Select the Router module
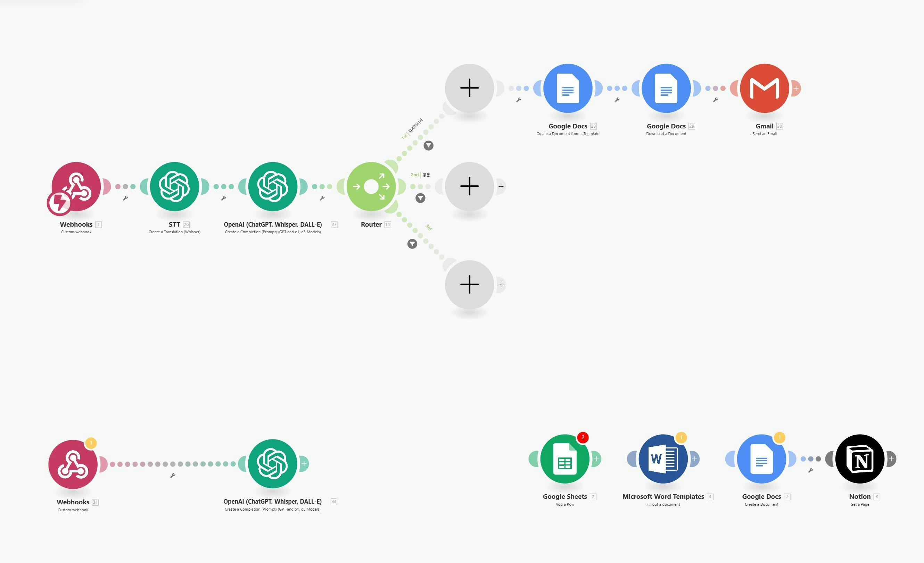This screenshot has height=563, width=924. (x=371, y=186)
